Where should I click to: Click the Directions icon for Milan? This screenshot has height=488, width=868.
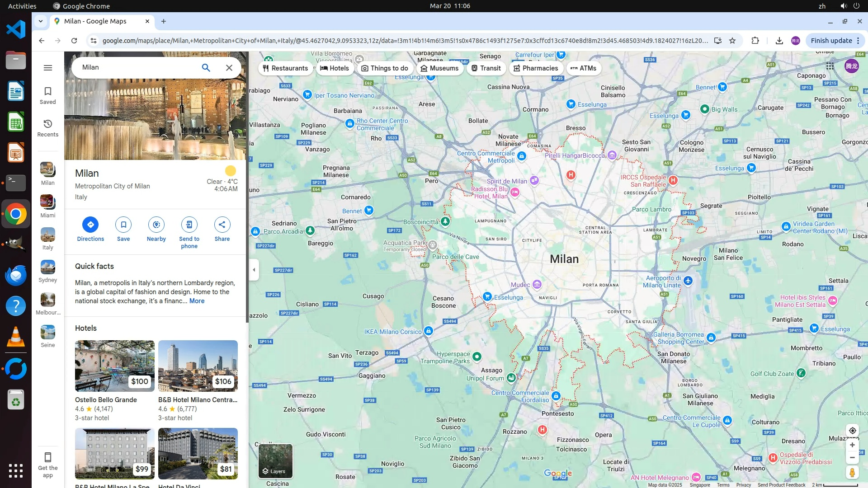(x=90, y=225)
